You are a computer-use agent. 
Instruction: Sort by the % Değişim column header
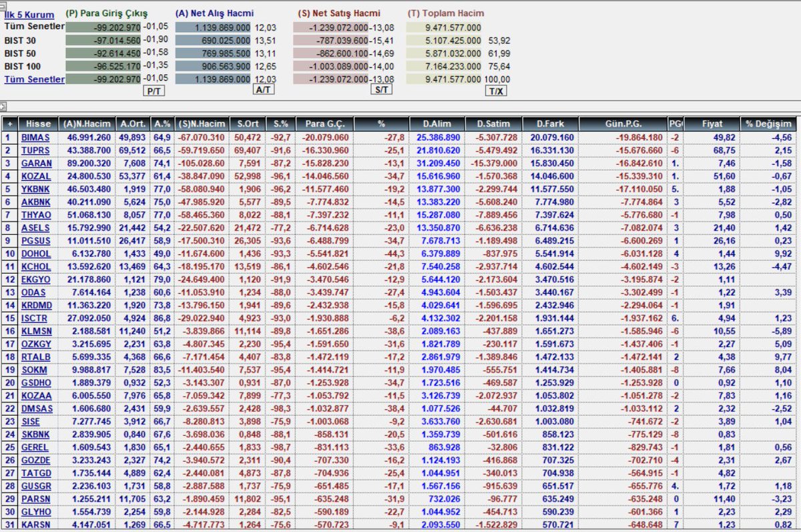click(x=768, y=124)
